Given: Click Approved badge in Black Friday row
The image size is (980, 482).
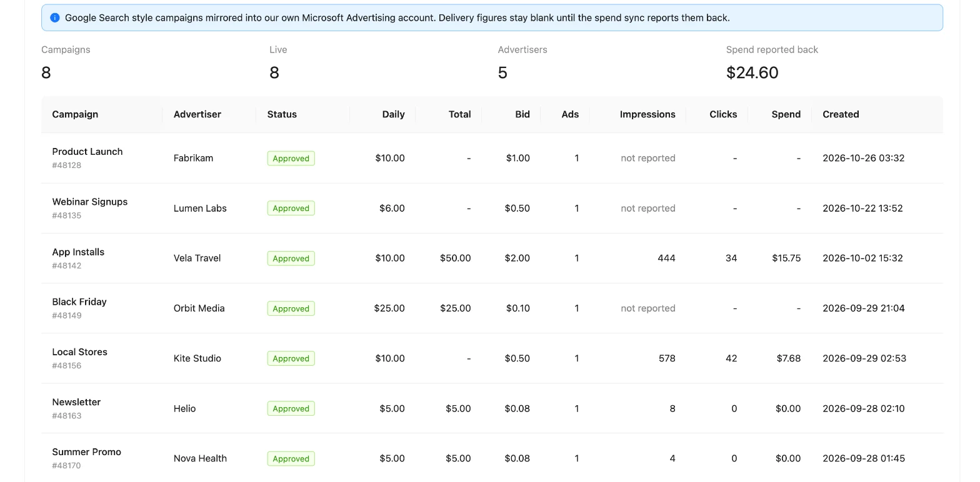Looking at the screenshot, I should click(291, 308).
